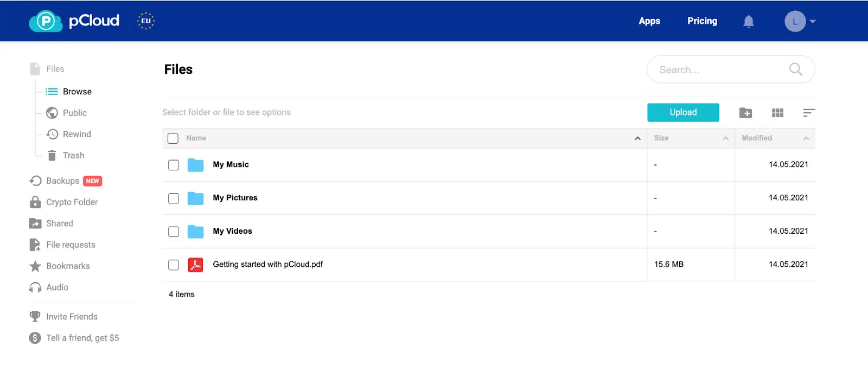Image resolution: width=868 pixels, height=365 pixels.
Task: Open the My Videos folder name
Action: tap(232, 230)
